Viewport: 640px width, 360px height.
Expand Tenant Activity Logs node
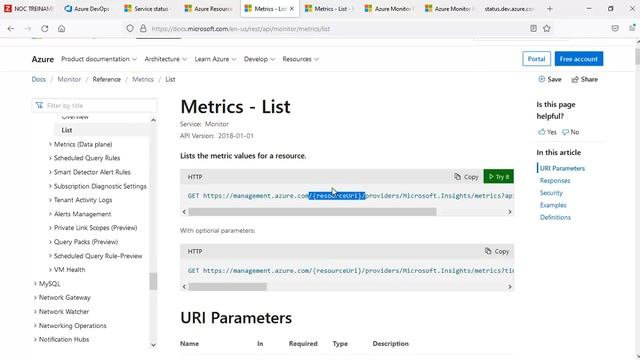tap(50, 200)
